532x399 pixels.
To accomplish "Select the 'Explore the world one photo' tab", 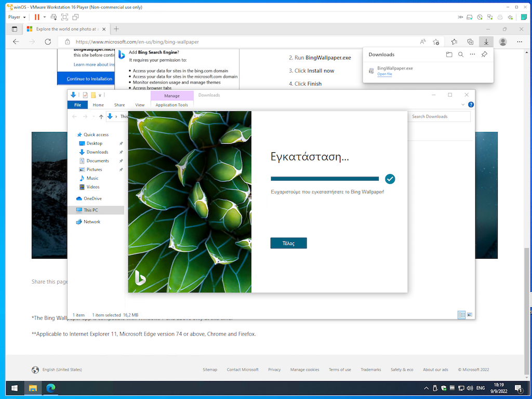I will [x=66, y=29].
